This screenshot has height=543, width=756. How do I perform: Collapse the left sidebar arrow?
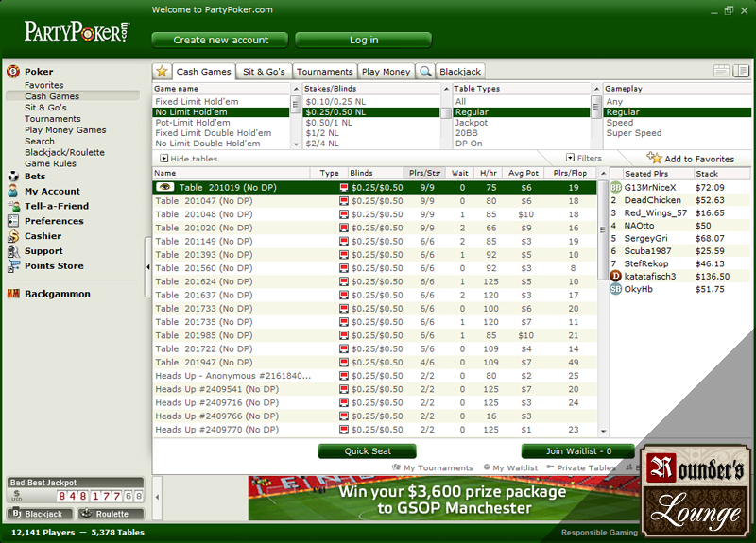148,266
